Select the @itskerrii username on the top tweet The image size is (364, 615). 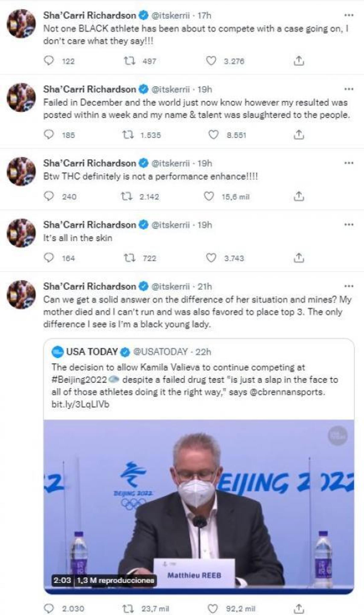point(171,15)
